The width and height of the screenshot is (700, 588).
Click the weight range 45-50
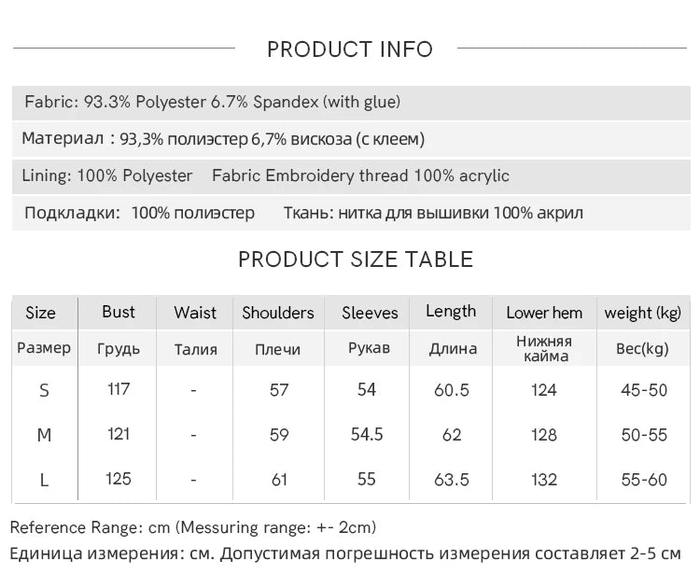(x=644, y=390)
